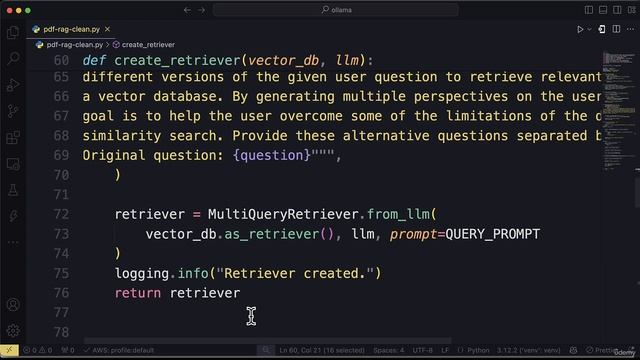Click the as_retriever method call
640x360 pixels.
click(x=271, y=234)
